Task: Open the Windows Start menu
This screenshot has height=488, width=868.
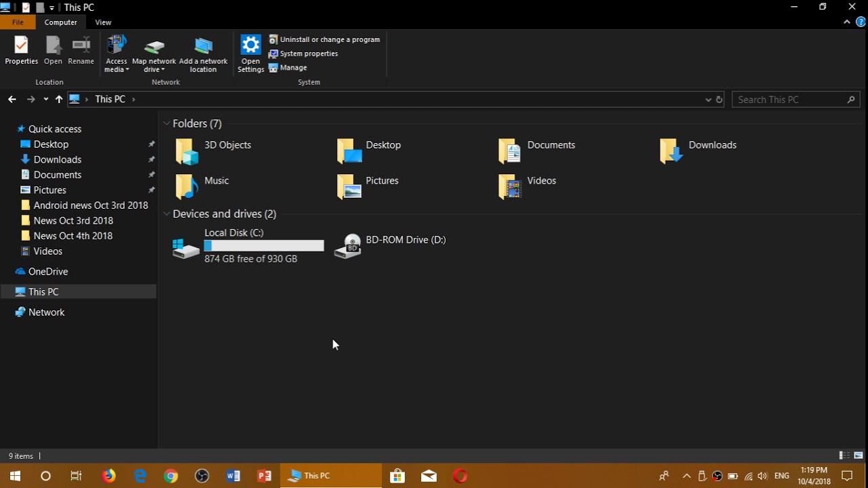Action: [15, 476]
